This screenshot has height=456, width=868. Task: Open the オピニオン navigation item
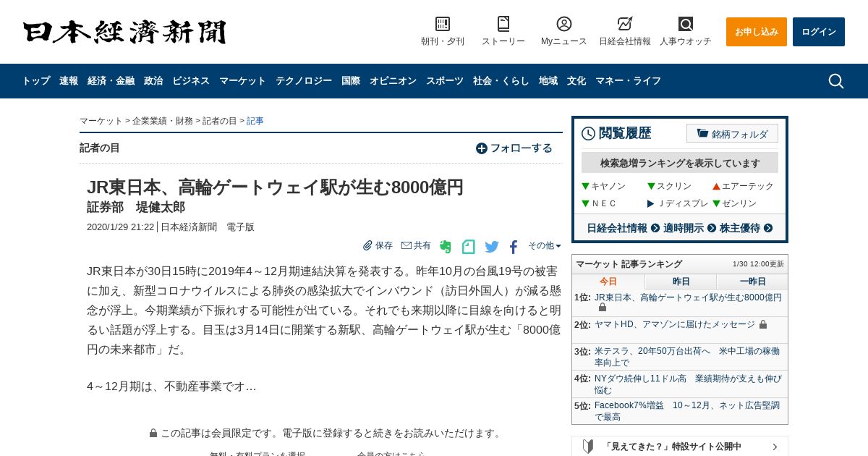393,81
